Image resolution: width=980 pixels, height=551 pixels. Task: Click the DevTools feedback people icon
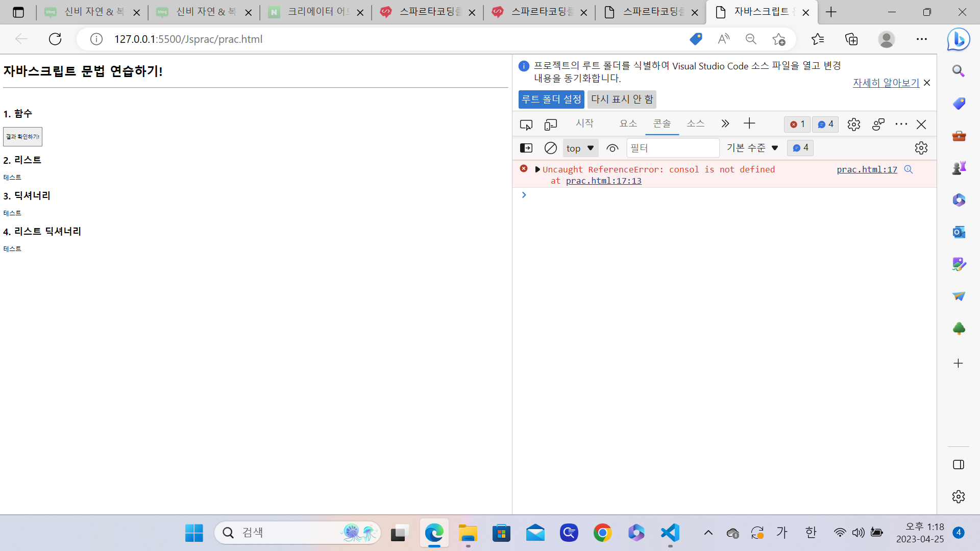[878, 124]
